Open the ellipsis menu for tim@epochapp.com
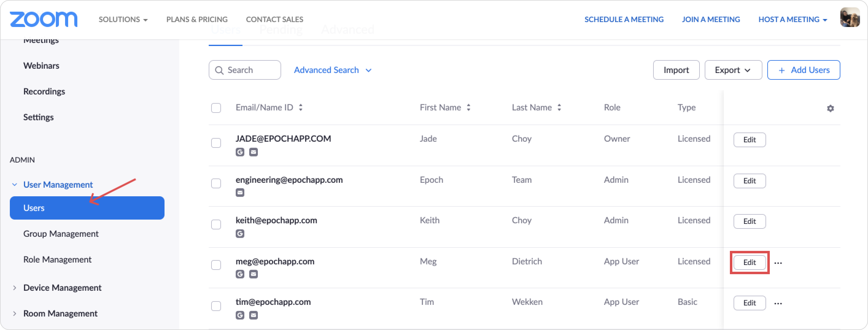 (778, 303)
